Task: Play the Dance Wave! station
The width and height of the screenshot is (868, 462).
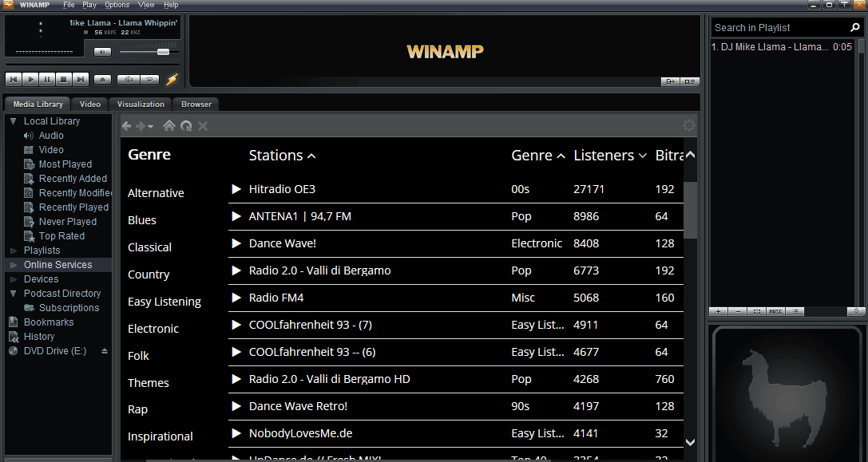Action: pyautogui.click(x=236, y=243)
